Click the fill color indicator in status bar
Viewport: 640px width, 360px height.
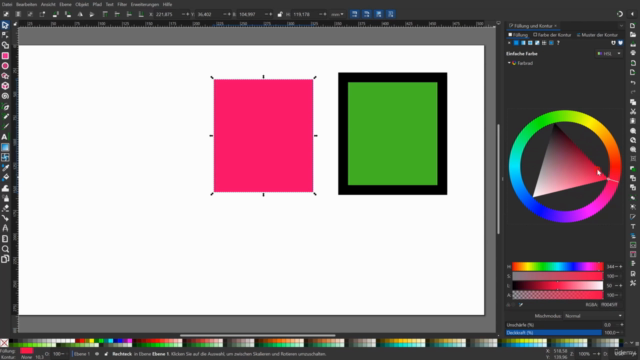[x=27, y=351]
